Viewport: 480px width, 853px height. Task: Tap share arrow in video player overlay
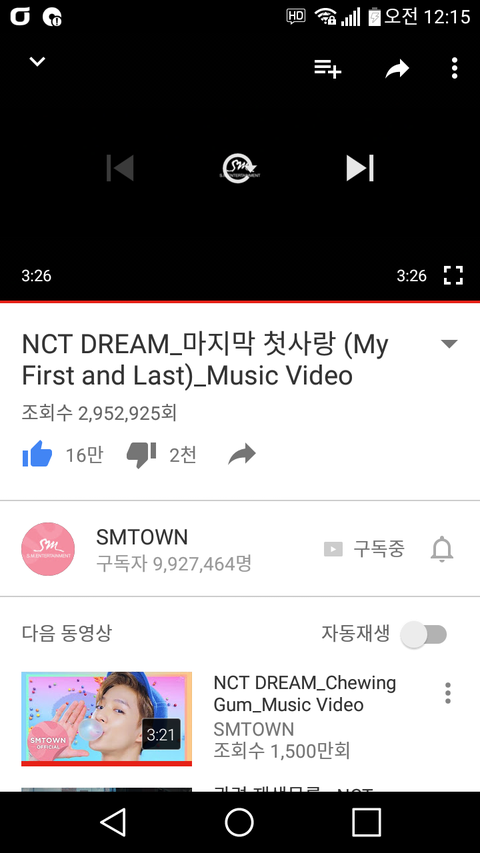(397, 69)
